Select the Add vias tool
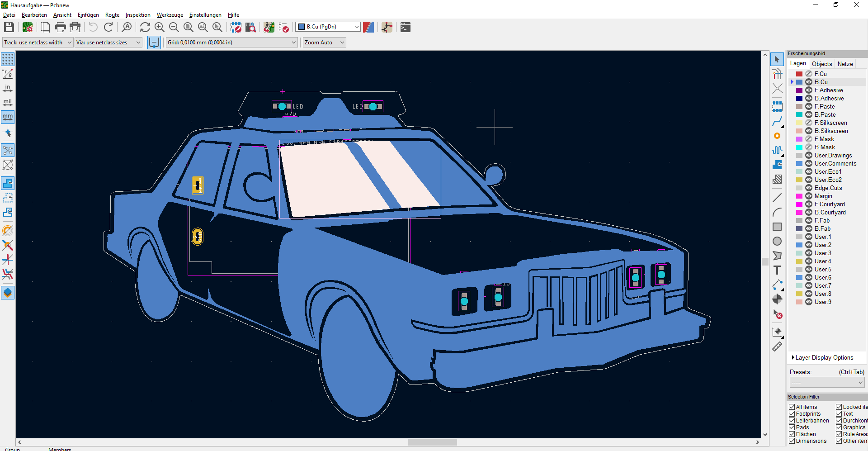 pos(777,136)
